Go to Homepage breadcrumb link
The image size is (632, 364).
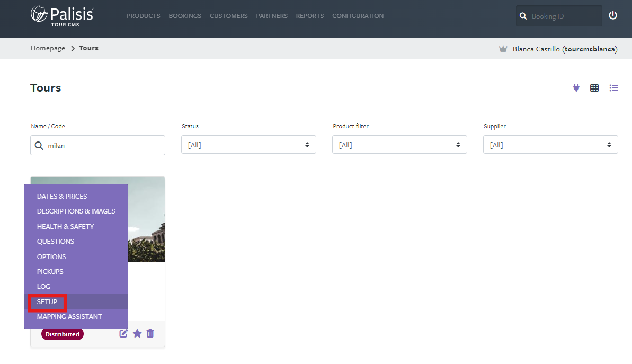point(48,48)
